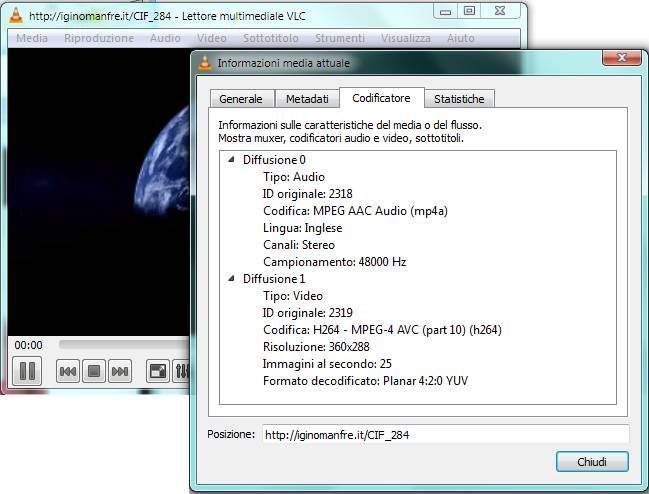Open the Riproduzione menu
Screen dimensions: 649x494
[99, 38]
